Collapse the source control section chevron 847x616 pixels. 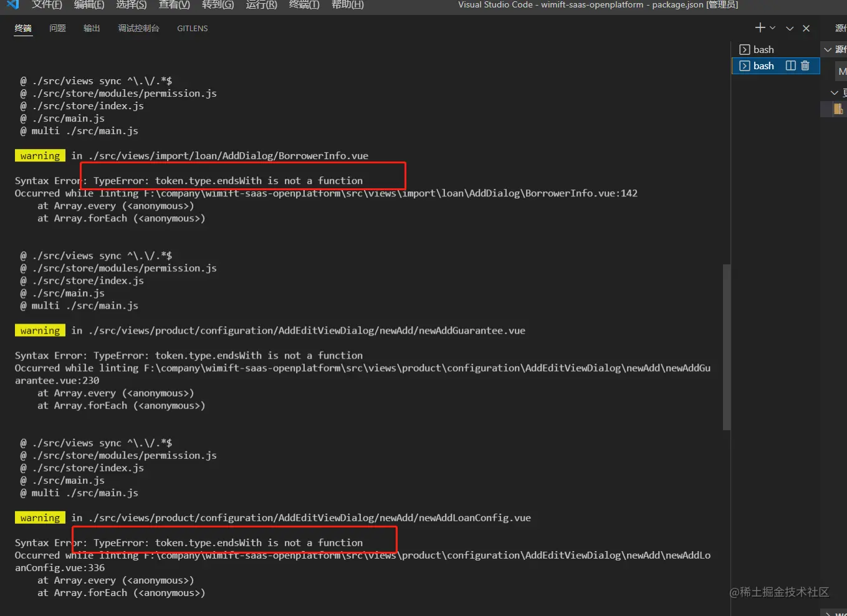click(828, 49)
